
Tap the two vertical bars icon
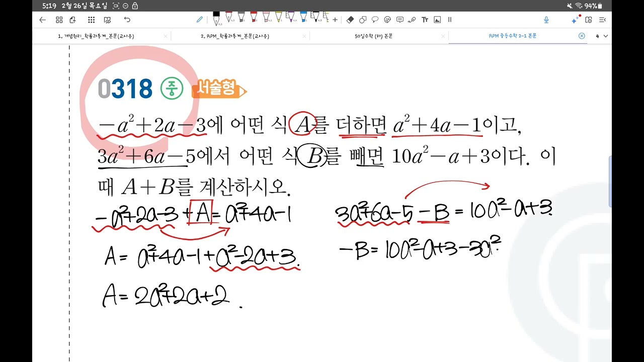[x=450, y=20]
